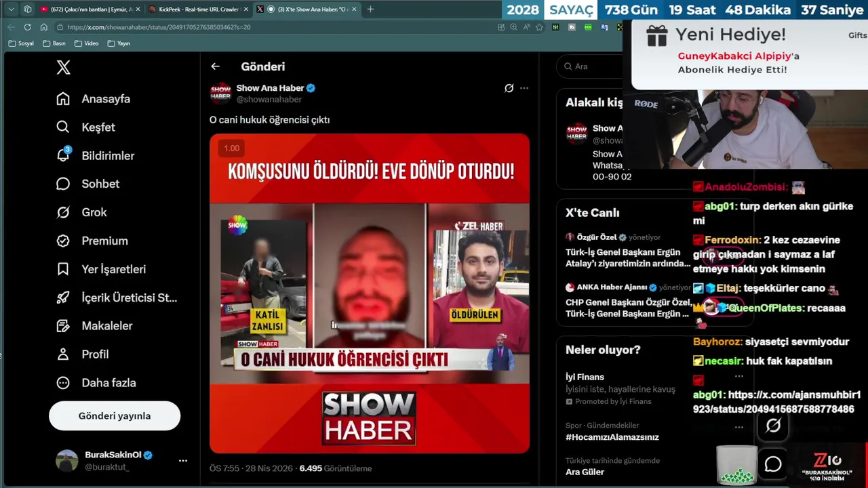Viewport: 868px width, 488px height.
Task: Click @showanahaber handle on the post
Action: pos(269,100)
